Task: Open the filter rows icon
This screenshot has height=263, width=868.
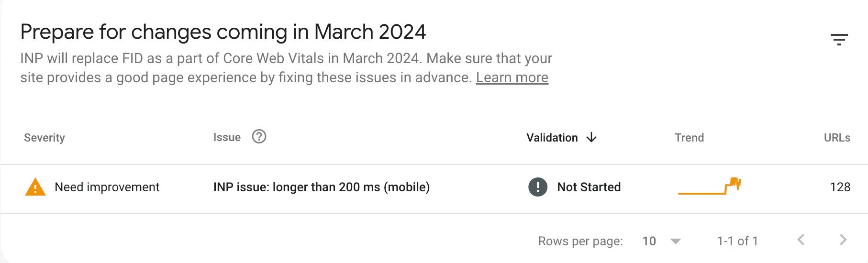Action: click(x=839, y=39)
